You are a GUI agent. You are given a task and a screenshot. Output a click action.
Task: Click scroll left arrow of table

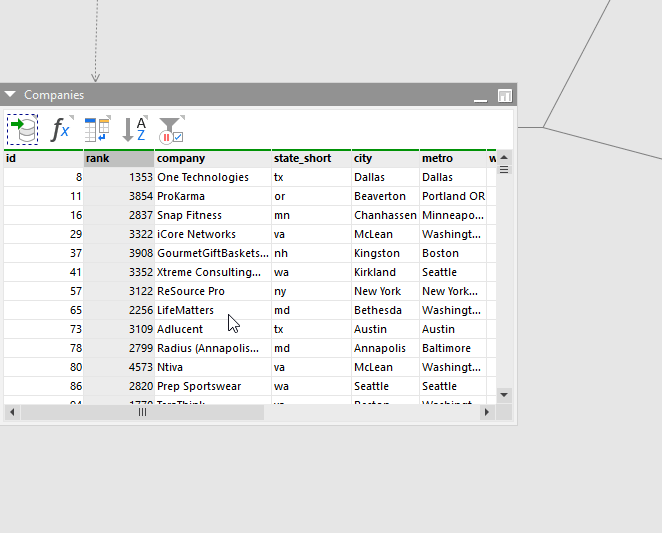[x=12, y=412]
